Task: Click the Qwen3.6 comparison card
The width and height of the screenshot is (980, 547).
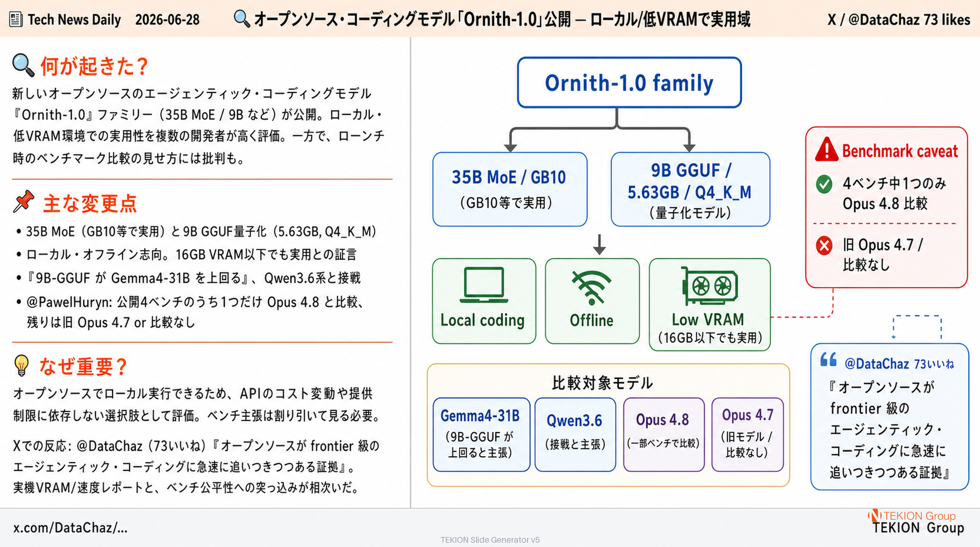Action: [x=575, y=435]
